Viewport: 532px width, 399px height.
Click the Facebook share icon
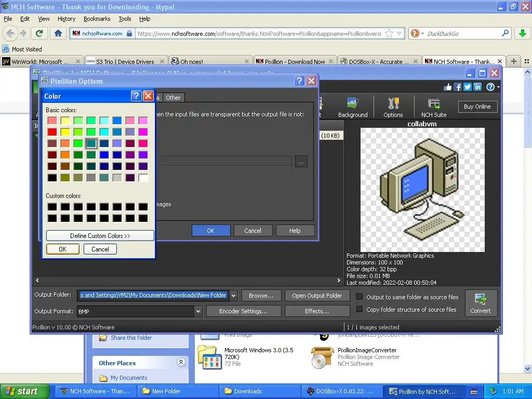458,87
